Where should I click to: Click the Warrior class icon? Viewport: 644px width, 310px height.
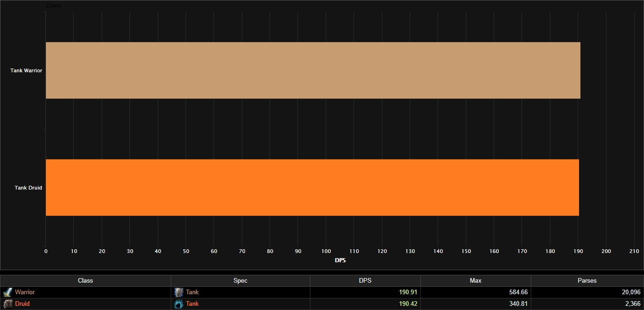coord(7,292)
